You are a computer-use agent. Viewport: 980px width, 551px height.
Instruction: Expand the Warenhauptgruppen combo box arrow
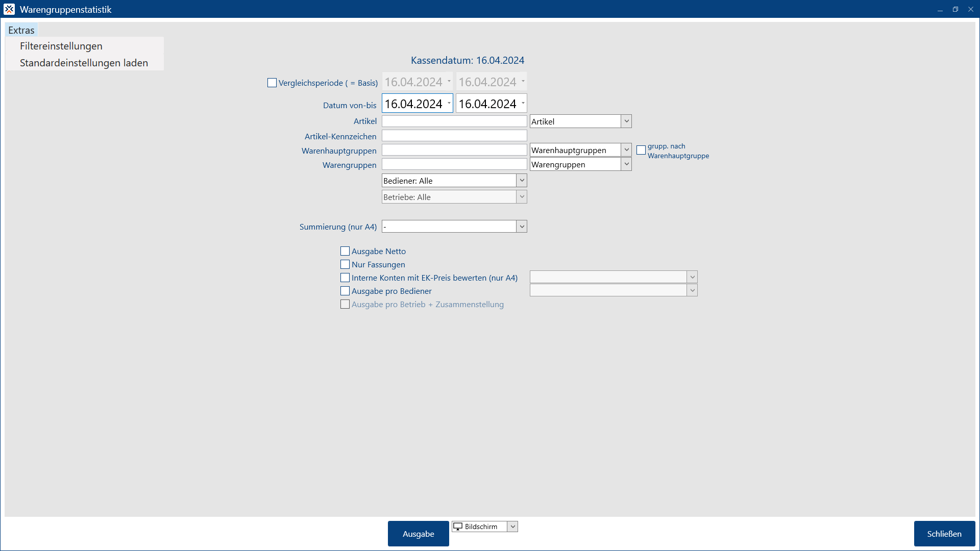(626, 150)
